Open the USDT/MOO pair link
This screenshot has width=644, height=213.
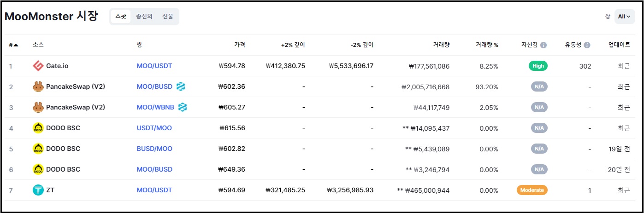tap(154, 128)
